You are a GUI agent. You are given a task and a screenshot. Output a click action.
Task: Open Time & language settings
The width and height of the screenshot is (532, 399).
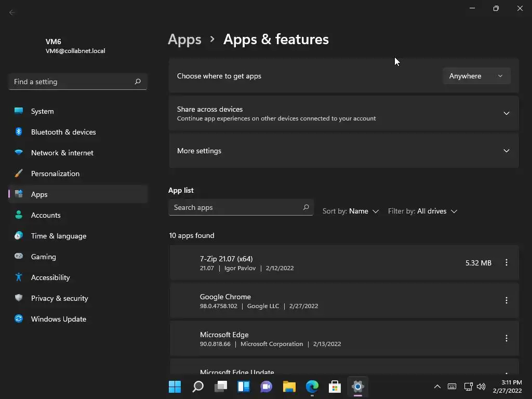click(x=78, y=236)
